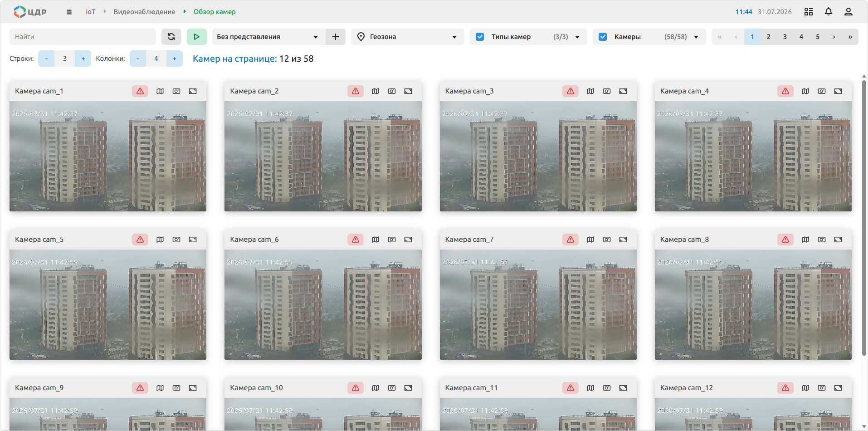Click the ЦДР logo
This screenshot has width=868, height=431.
pos(30,12)
